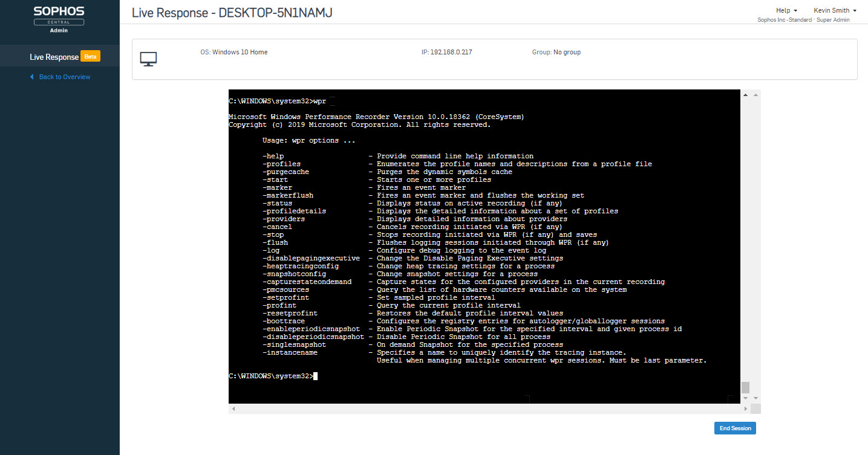
Task: Click the -status option in terminal
Action: pos(277,203)
